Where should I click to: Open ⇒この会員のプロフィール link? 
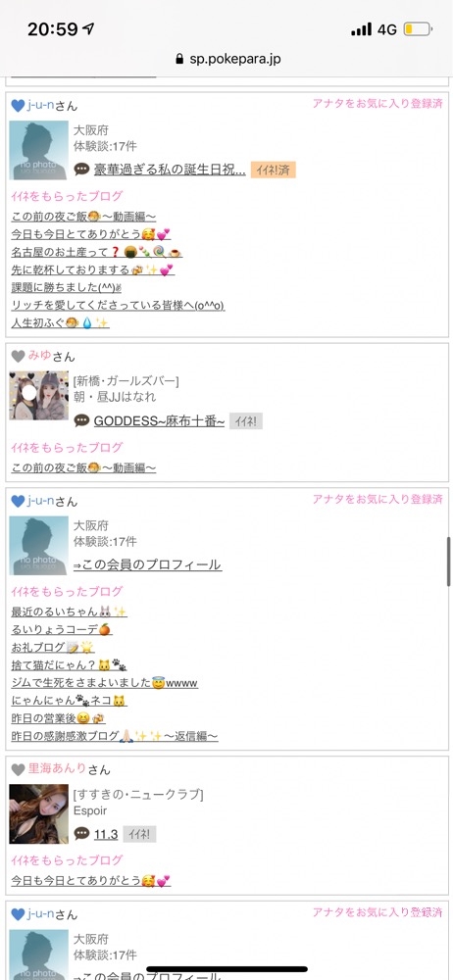[x=147, y=565]
